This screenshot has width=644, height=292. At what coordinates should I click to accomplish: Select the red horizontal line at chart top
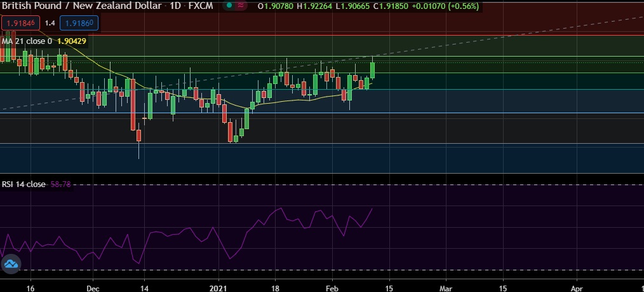coord(322,36)
